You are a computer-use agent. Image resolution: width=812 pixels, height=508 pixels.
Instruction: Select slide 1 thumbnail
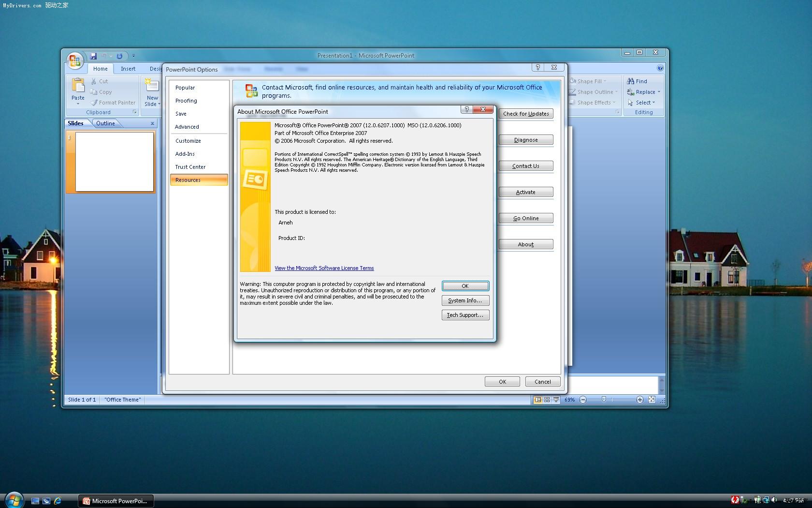click(x=115, y=162)
